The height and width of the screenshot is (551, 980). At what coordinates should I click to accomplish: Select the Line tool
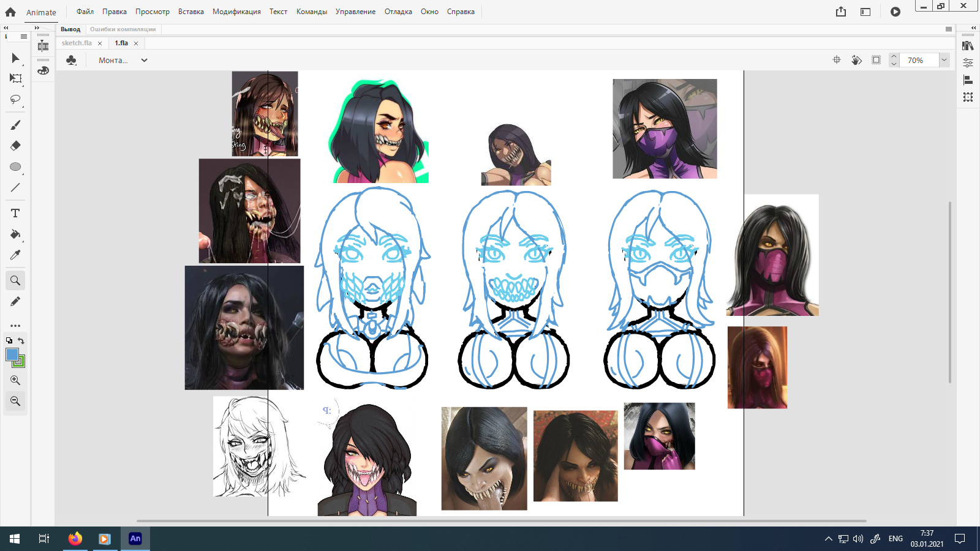click(x=15, y=187)
